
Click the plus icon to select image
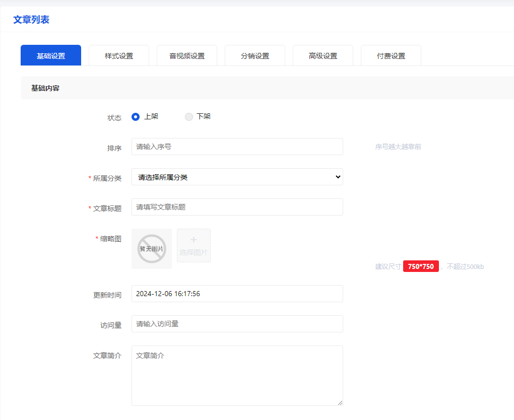tap(194, 241)
